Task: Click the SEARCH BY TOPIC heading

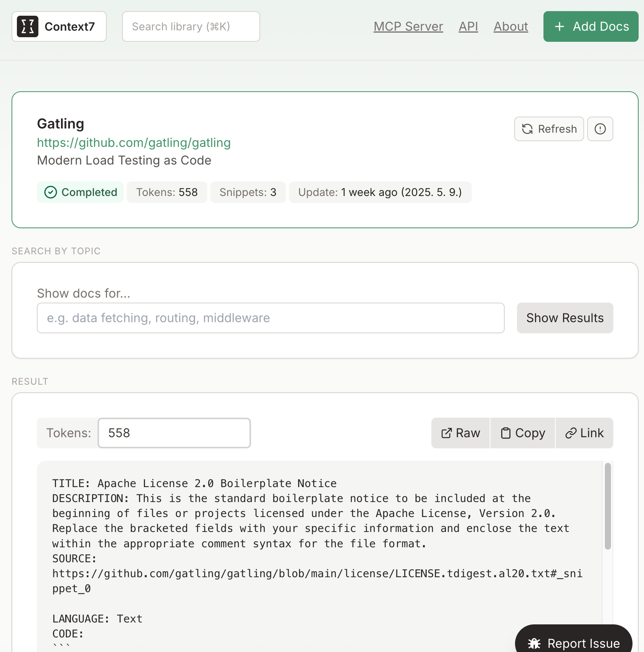Action: click(56, 251)
